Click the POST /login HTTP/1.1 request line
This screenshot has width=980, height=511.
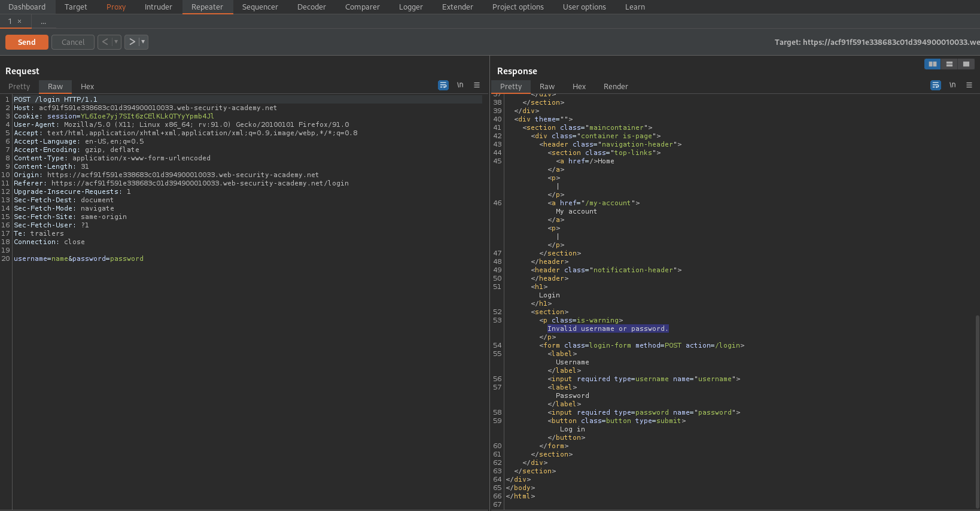pyautogui.click(x=56, y=99)
